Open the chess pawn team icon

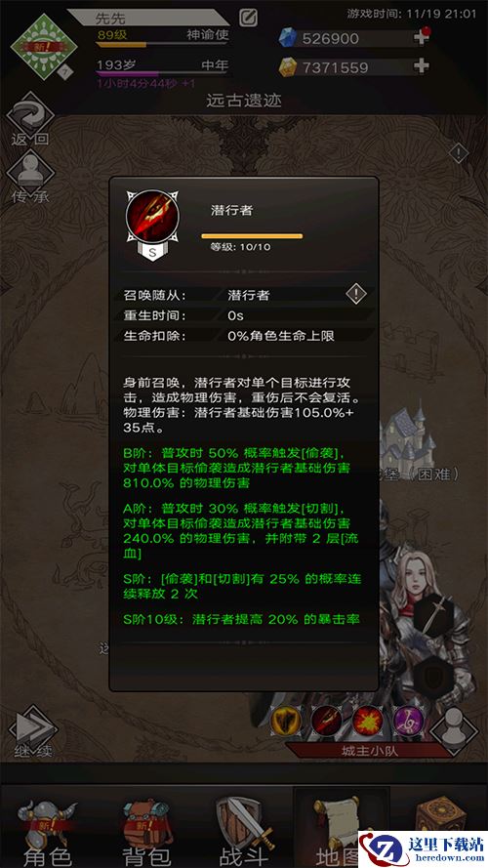tap(454, 726)
